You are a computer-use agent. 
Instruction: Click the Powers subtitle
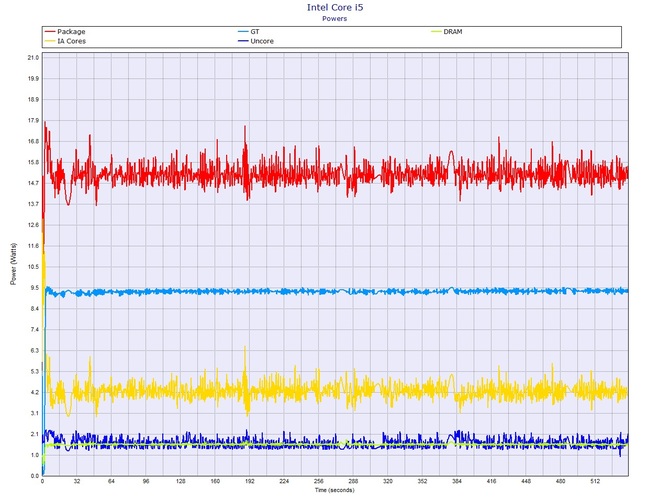tap(335, 18)
